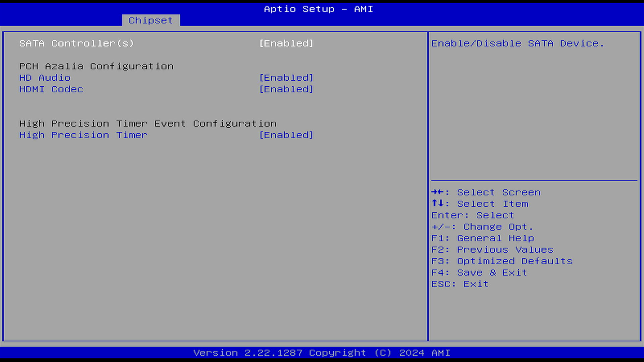Image resolution: width=644 pixels, height=362 pixels.
Task: Change the High Precision Timer Enabled value
Action: pos(286,135)
